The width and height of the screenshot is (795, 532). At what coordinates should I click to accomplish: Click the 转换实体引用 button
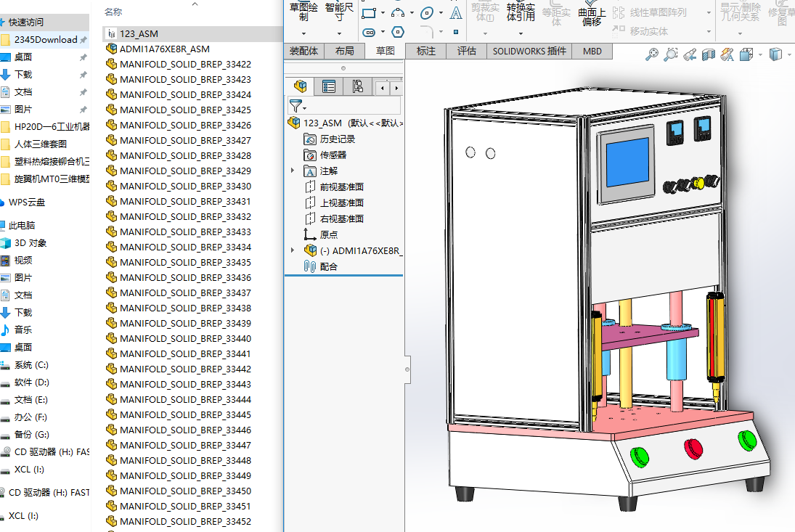click(x=521, y=12)
